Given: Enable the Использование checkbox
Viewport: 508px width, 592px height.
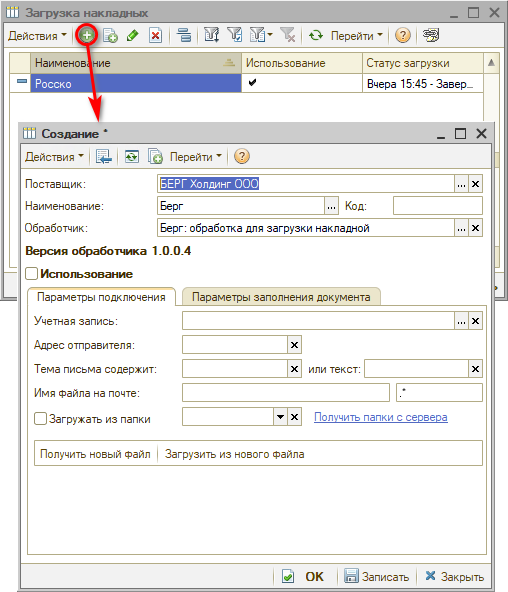Looking at the screenshot, I should point(31,273).
